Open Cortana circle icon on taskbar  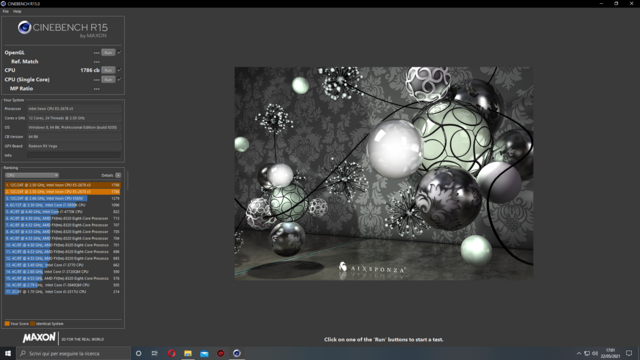pyautogui.click(x=138, y=353)
